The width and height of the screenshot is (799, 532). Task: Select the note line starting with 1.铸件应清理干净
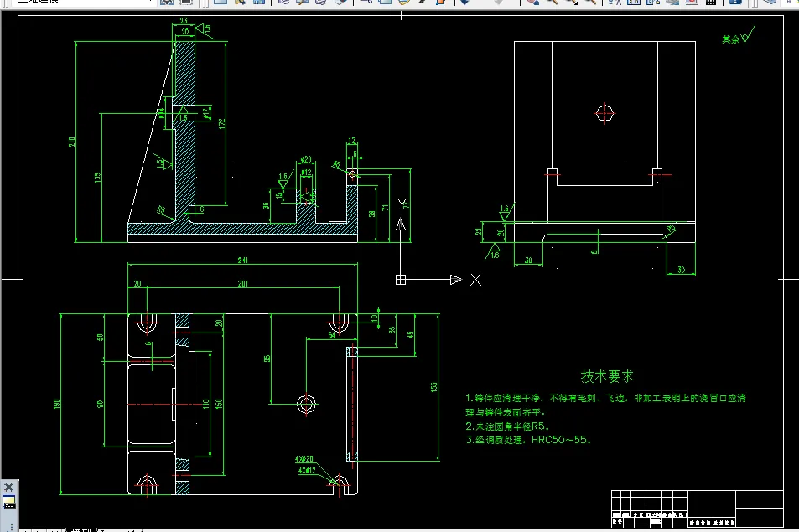tap(605, 398)
